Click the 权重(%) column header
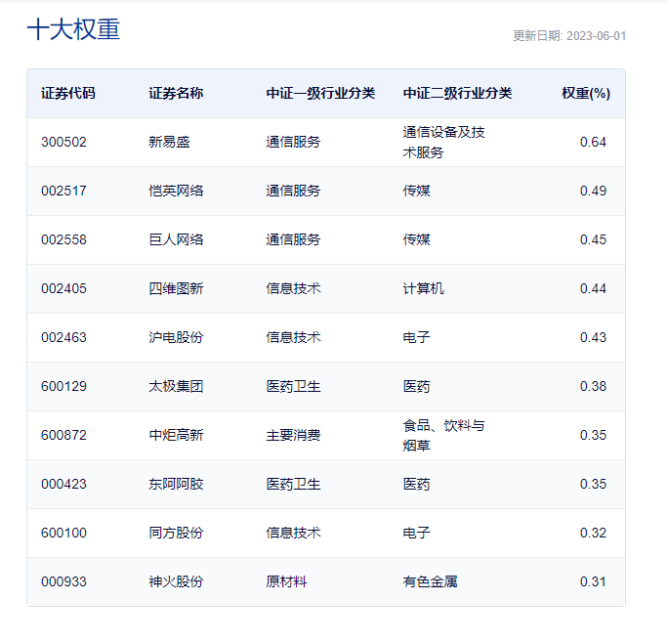Screen dimensions: 669x644 point(586,93)
